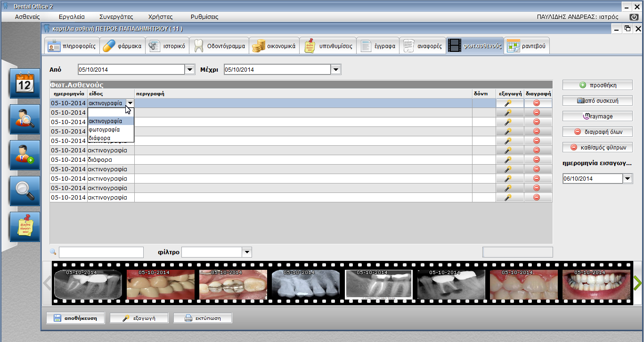Click the progress bar beside the filter

point(518,252)
